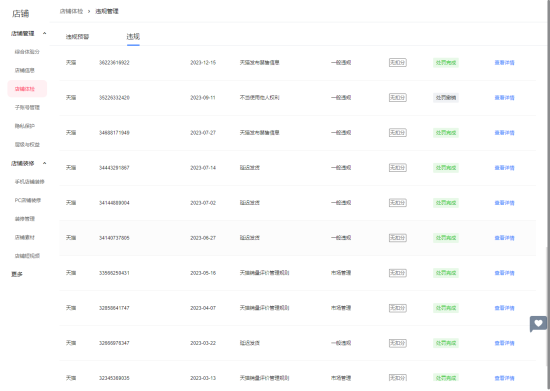Open the heart feedback chat icon
The width and height of the screenshot is (550, 391).
538,323
